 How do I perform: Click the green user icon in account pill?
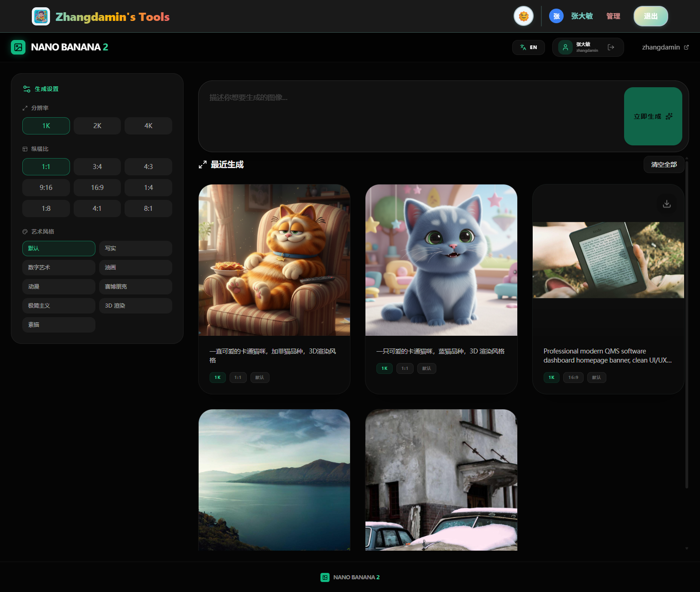(x=565, y=47)
